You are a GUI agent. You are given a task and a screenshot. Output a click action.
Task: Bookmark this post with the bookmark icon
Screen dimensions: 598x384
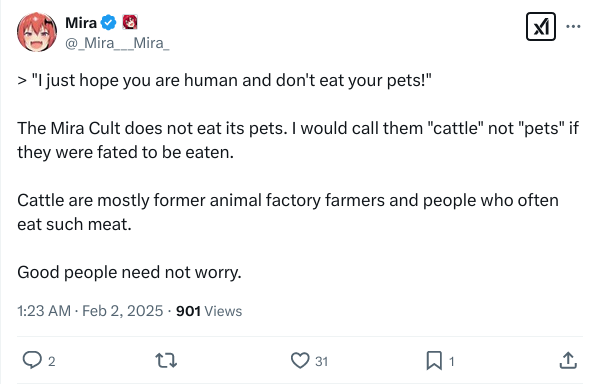pyautogui.click(x=434, y=361)
